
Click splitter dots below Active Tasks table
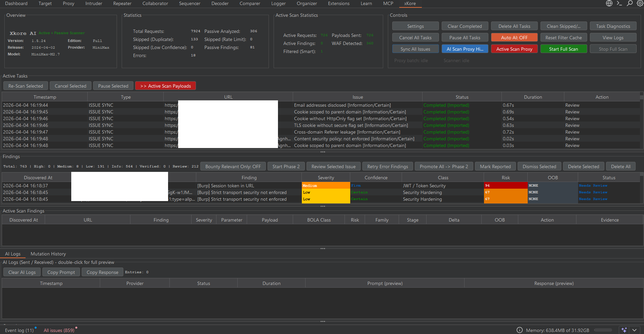click(x=323, y=152)
